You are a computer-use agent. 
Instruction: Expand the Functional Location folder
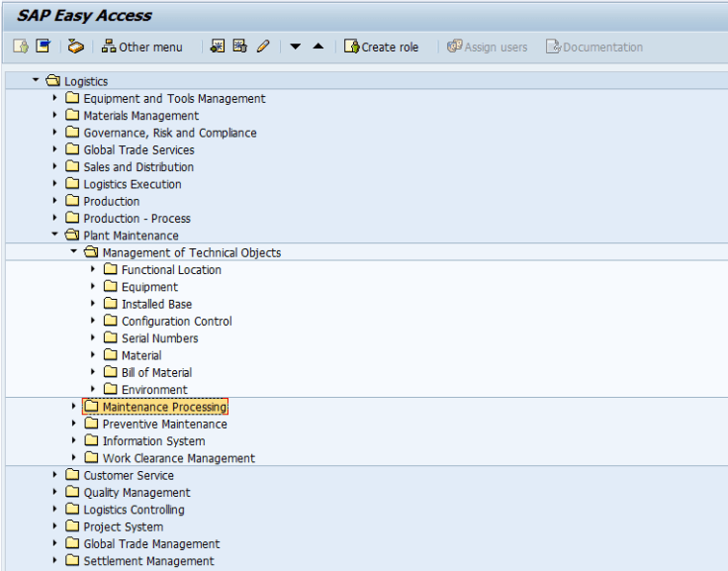93,269
